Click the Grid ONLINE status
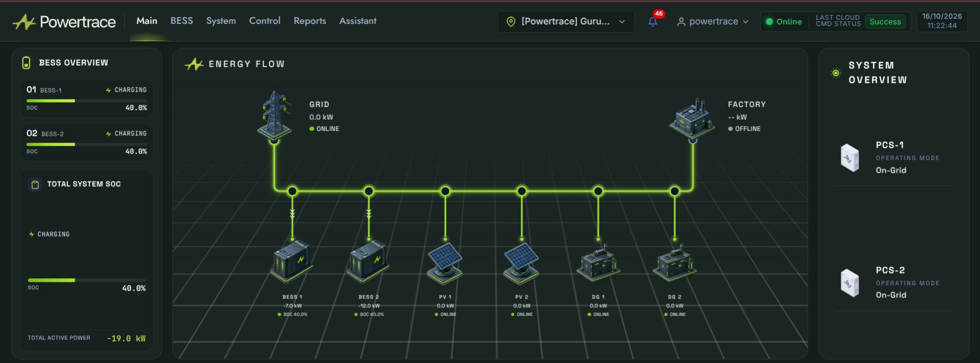Viewport: 980px width, 363px height. click(324, 129)
